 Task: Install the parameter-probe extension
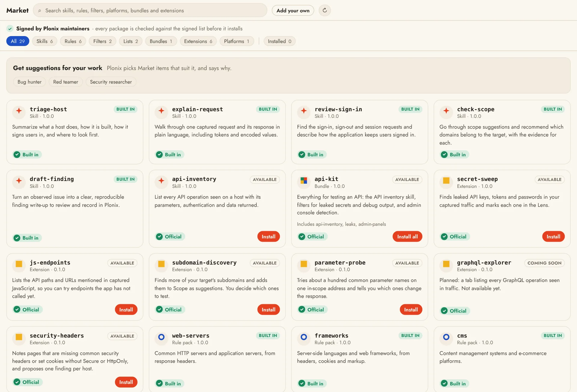tap(411, 310)
